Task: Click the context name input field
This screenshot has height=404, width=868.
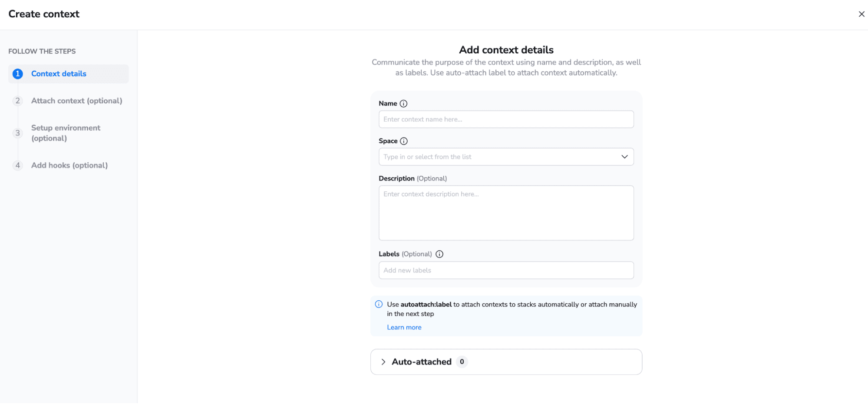Action: (506, 119)
